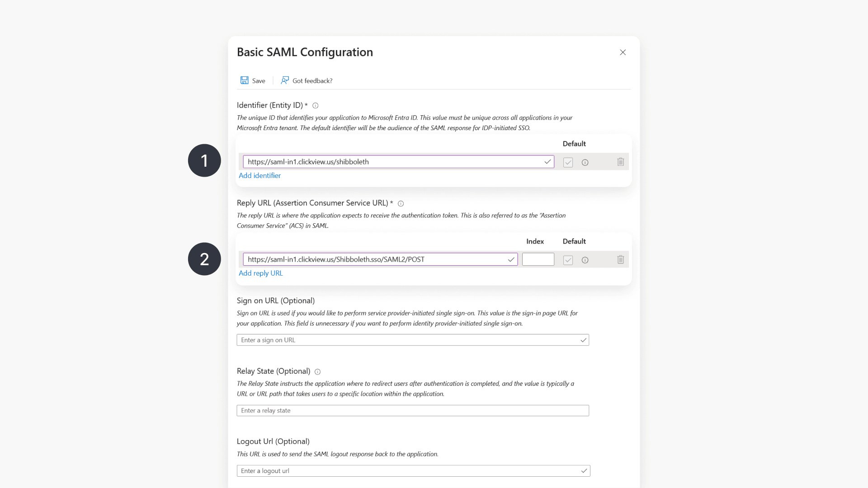The height and width of the screenshot is (488, 868).
Task: Click the Enter a sign on URL field
Action: [x=407, y=340]
